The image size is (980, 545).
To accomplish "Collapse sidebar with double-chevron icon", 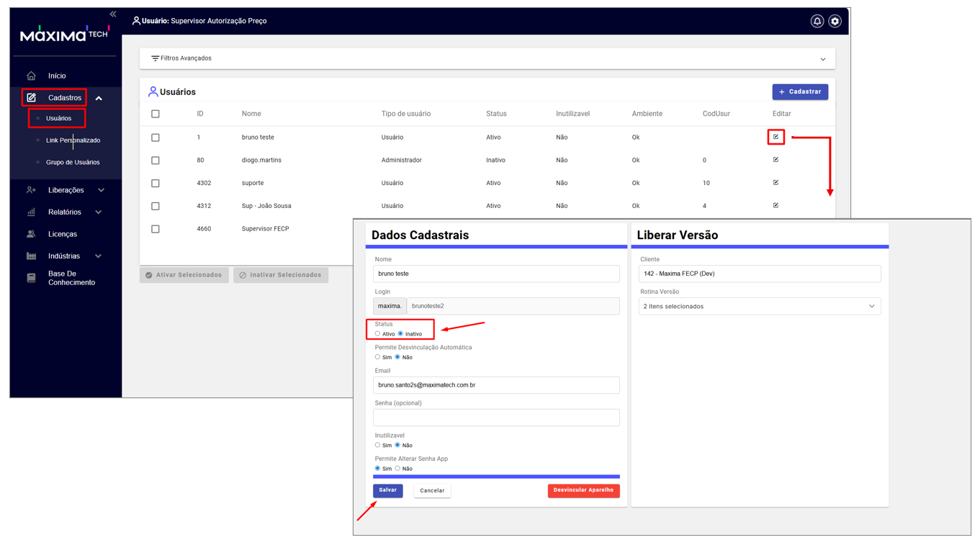I will coord(113,14).
